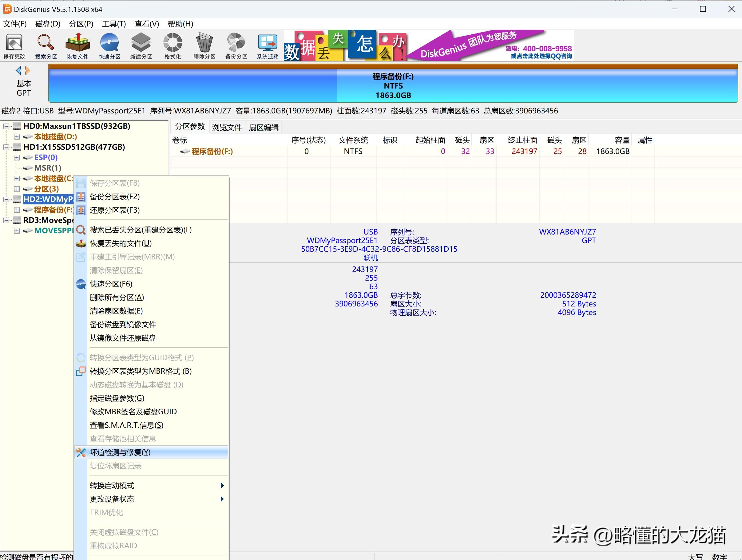
Task: Open 更改设备状态 submenu
Action: [151, 499]
